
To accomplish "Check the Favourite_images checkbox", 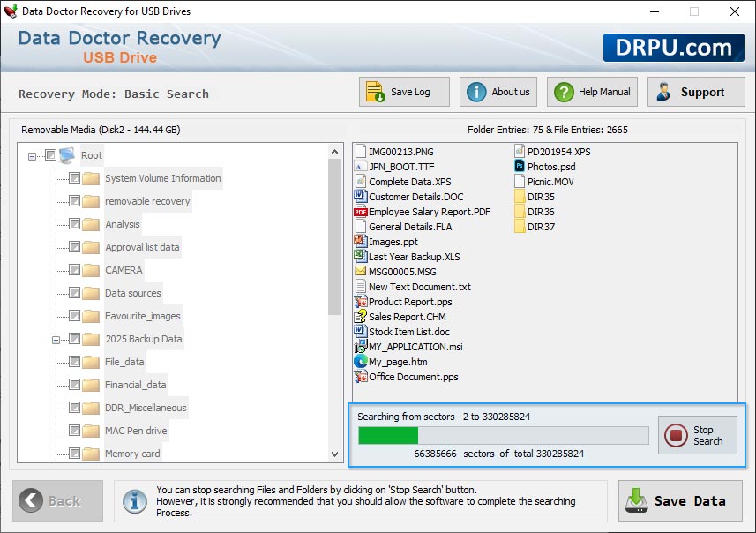I will [74, 315].
